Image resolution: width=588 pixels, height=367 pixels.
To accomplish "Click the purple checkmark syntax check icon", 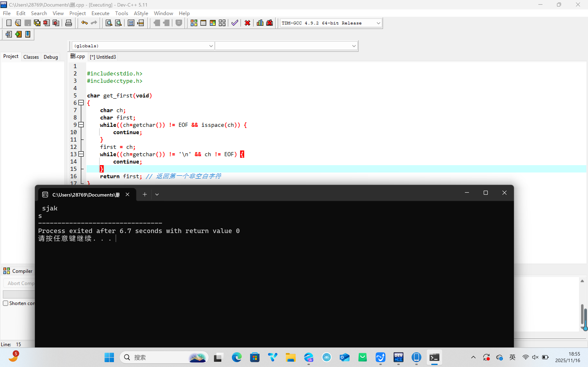I will [235, 23].
